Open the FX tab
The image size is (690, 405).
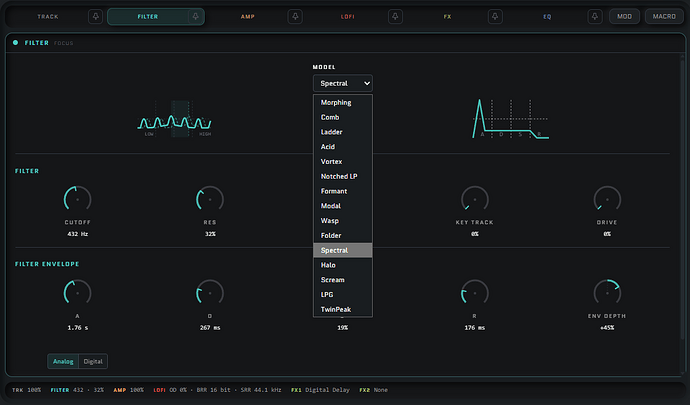tap(448, 17)
